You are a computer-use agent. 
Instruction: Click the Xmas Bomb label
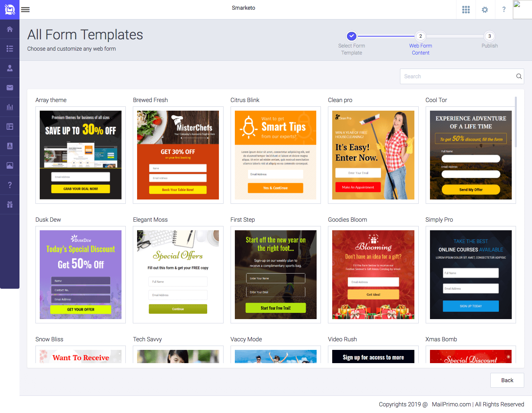coord(441,339)
